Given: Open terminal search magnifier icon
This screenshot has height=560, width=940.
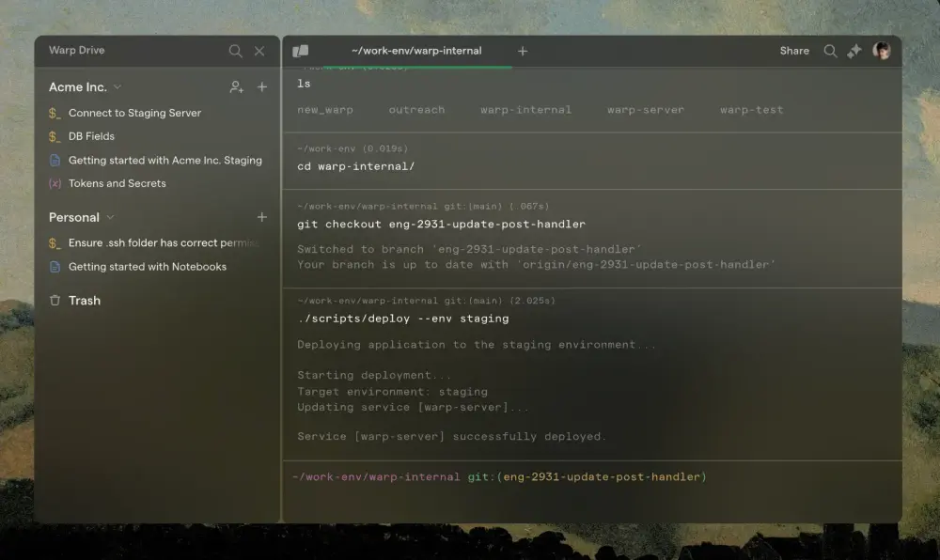Looking at the screenshot, I should [830, 51].
